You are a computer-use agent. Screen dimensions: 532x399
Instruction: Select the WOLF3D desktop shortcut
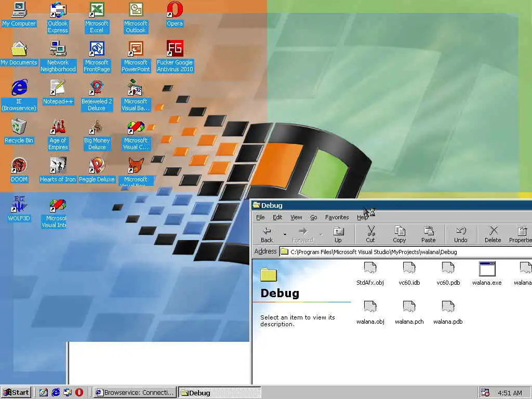coord(19,209)
